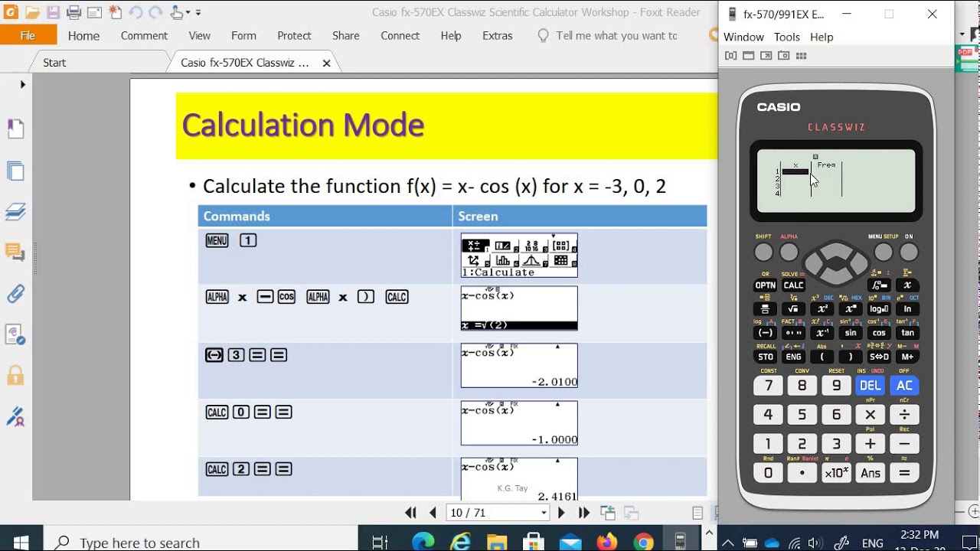
Task: Open the Layers panel in sidebar
Action: [15, 212]
